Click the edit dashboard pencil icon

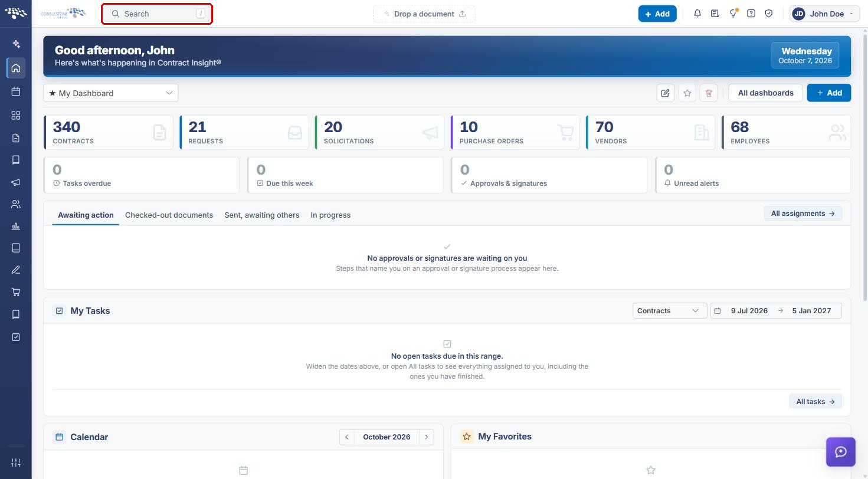[666, 93]
